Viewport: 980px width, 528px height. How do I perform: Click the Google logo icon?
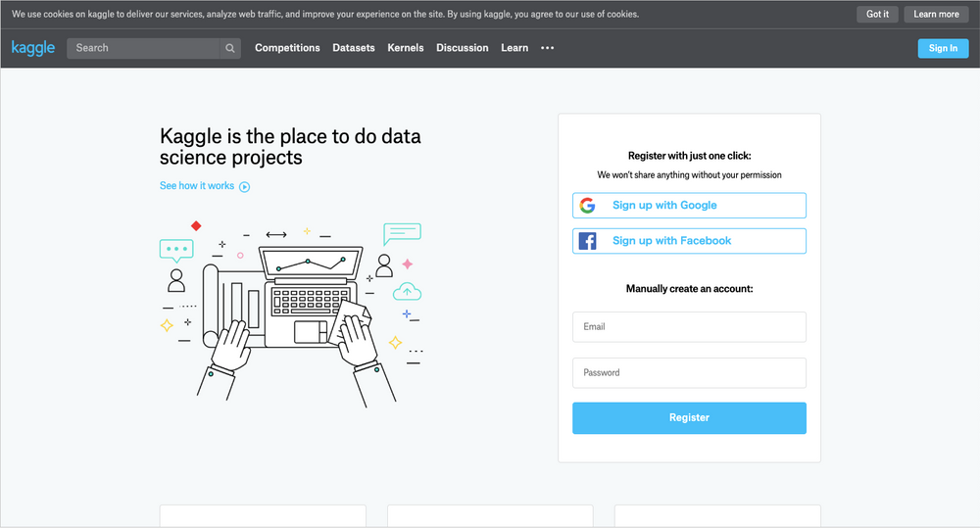pos(587,206)
